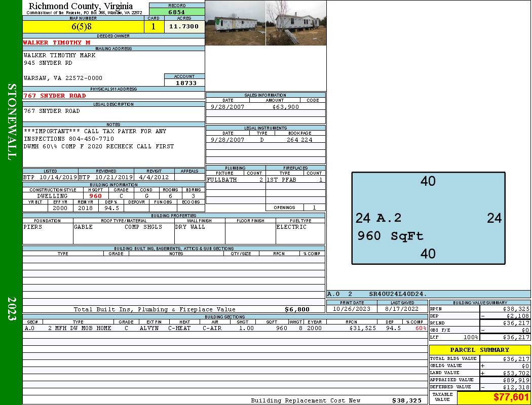The image size is (532, 405).
Task: Click DEP amount $2,108 in value summary
Action: tap(517, 316)
